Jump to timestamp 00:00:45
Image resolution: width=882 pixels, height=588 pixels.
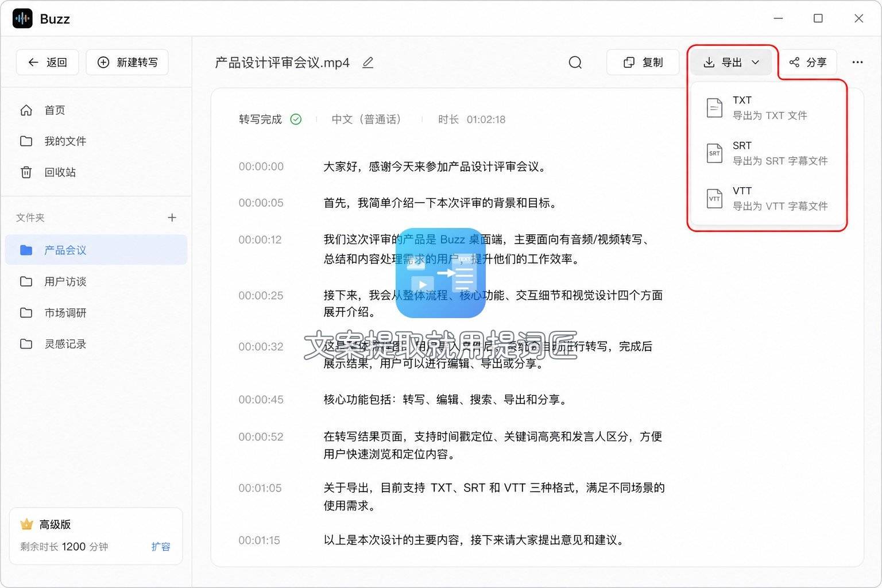(261, 400)
